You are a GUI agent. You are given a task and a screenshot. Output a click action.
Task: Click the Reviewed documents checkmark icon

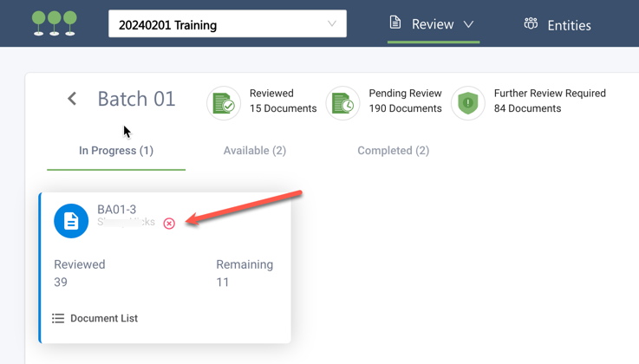(224, 104)
